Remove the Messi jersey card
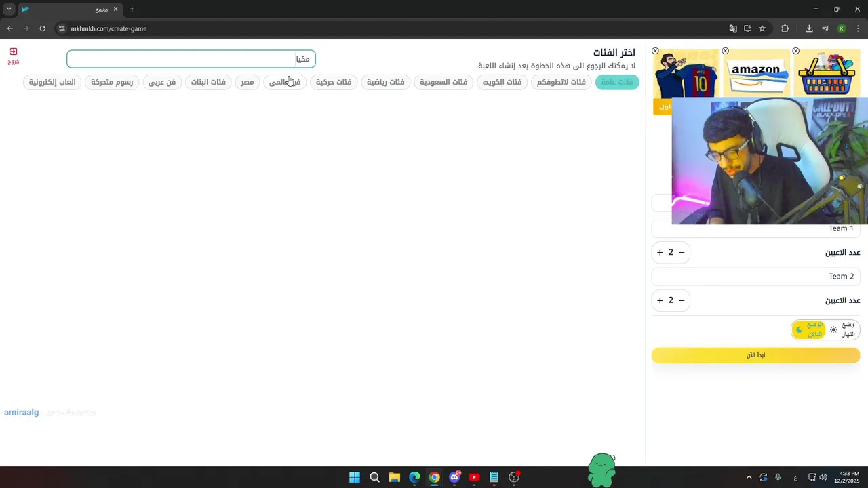The height and width of the screenshot is (488, 868). click(x=655, y=51)
